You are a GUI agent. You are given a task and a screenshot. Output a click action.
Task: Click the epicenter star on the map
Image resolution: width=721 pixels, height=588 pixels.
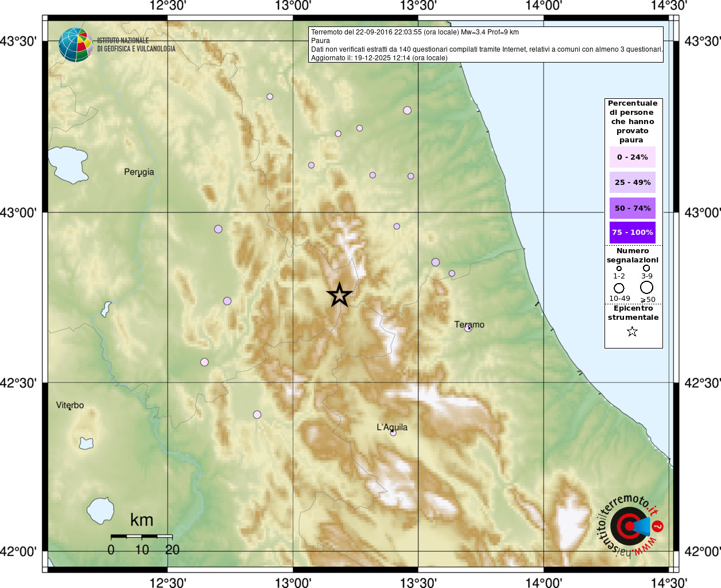339,295
